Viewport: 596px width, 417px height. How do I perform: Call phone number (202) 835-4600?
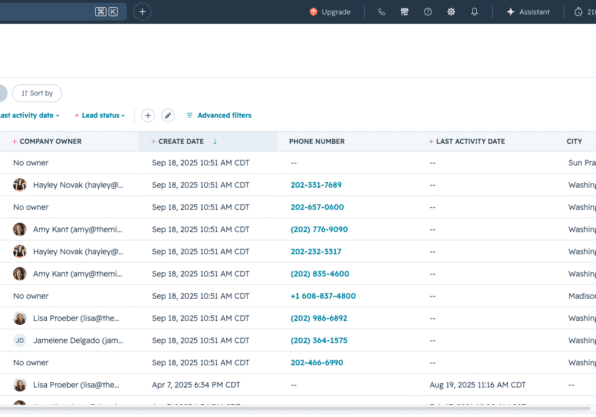[x=320, y=274]
